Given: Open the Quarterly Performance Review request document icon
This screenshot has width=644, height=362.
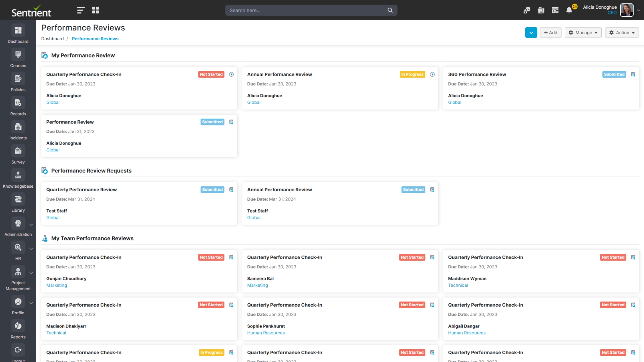Looking at the screenshot, I should tap(231, 190).
